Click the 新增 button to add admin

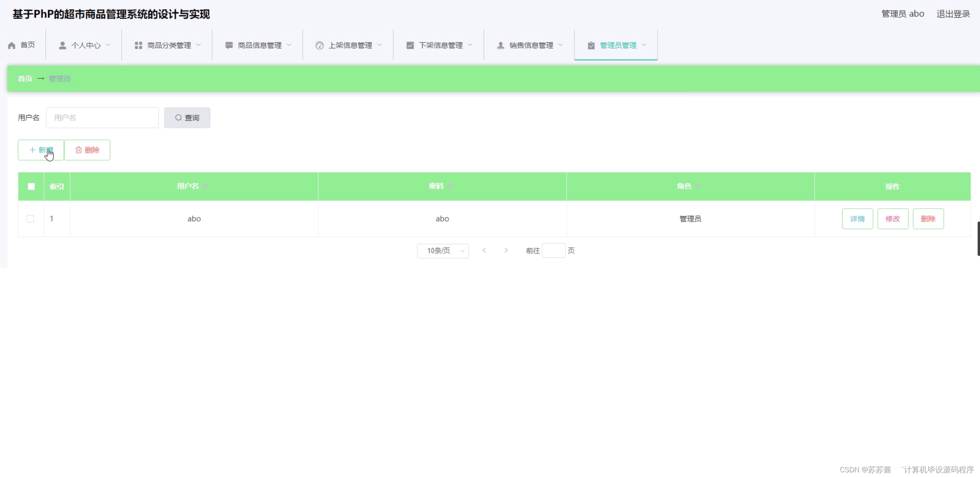(x=40, y=150)
